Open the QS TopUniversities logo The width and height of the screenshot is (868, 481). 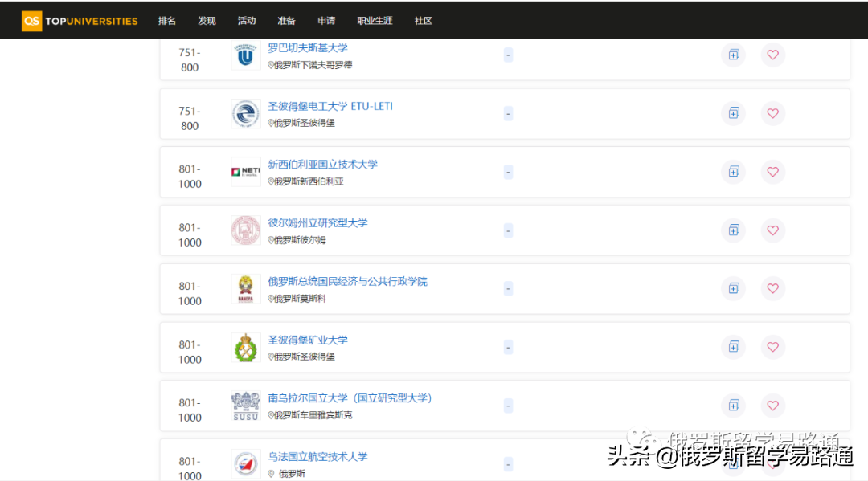pos(79,21)
